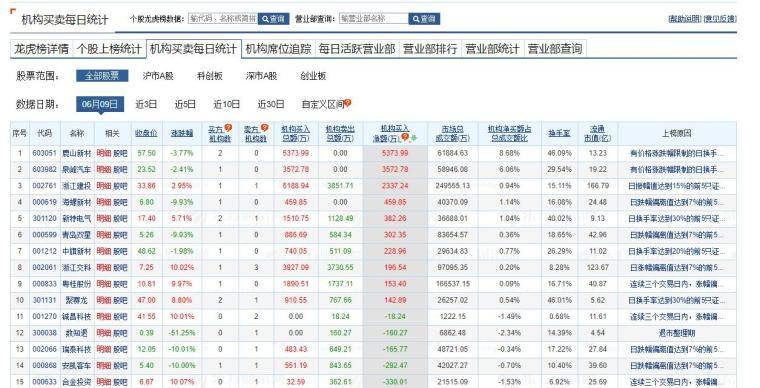
Task: Sort by the 流通市值(亿) column header
Action: pyautogui.click(x=598, y=134)
